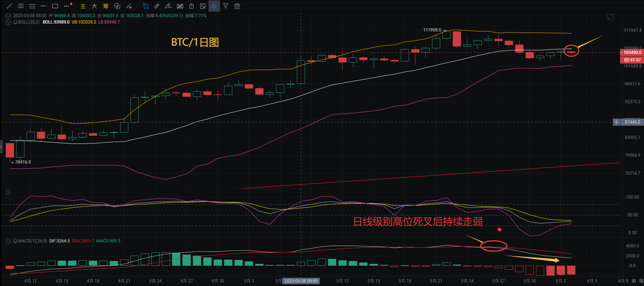Click the DEA:2859.7 value
Viewport: 644px width, 286px height.
[x=83, y=241]
